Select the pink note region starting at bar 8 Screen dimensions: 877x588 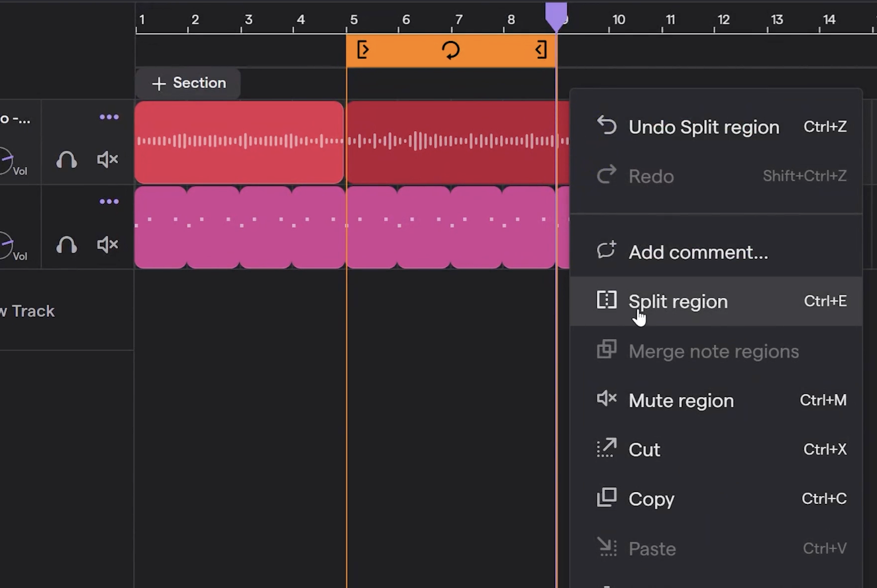[529, 227]
